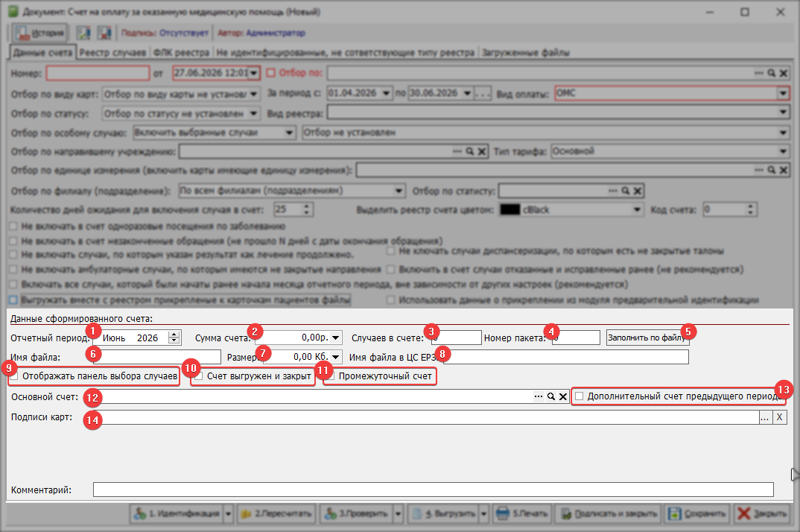Open Не идентифицированные, не соответствующие типу реестра tab

coord(346,53)
